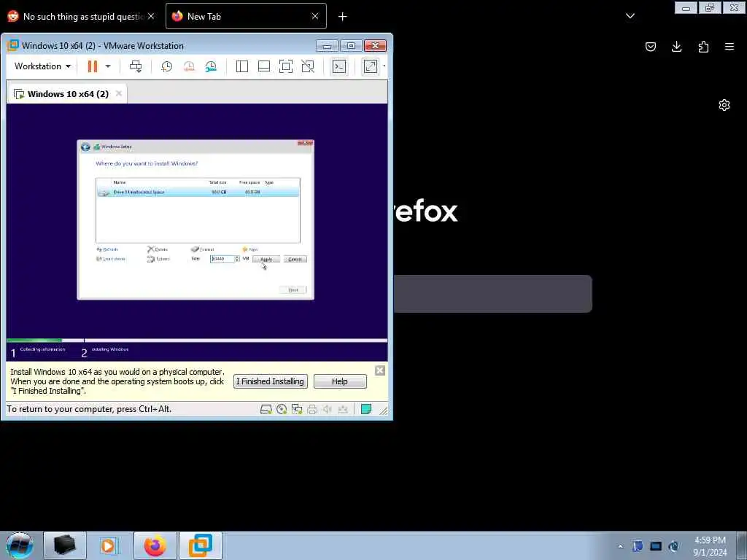Viewport: 747px width, 560px height.
Task: Pause the virtual machine in VMware toolbar
Action: (93, 66)
